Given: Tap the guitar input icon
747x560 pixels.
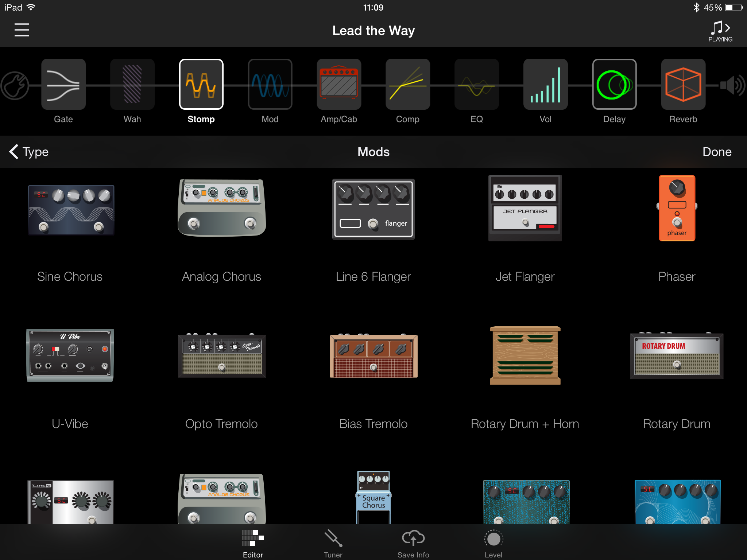Looking at the screenshot, I should pos(15,85).
